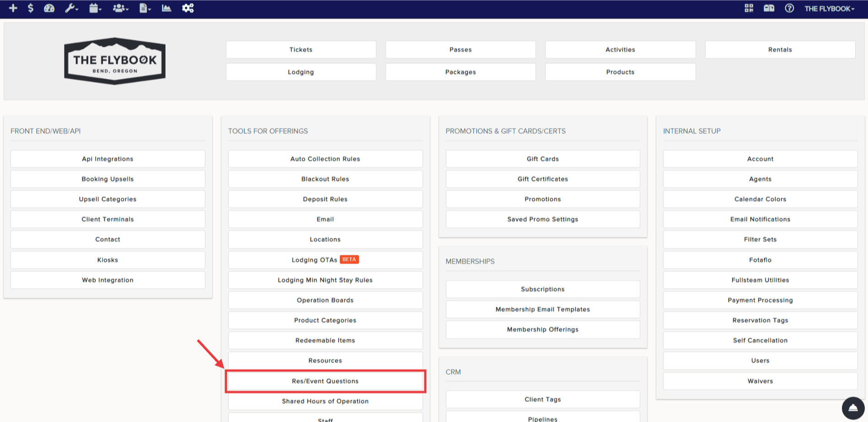Expand the document reports dropdown
This screenshot has width=868, height=422.
(x=145, y=8)
